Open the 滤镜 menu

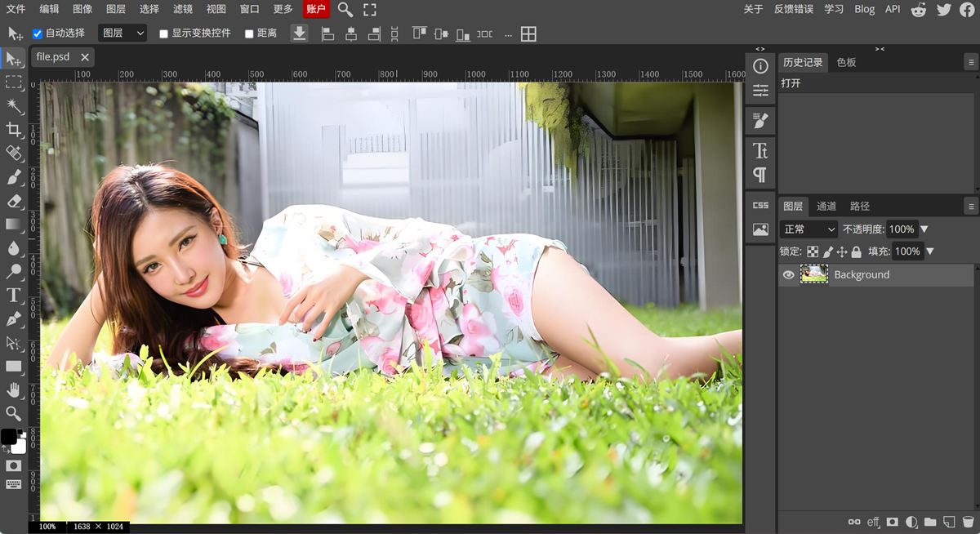(x=183, y=10)
